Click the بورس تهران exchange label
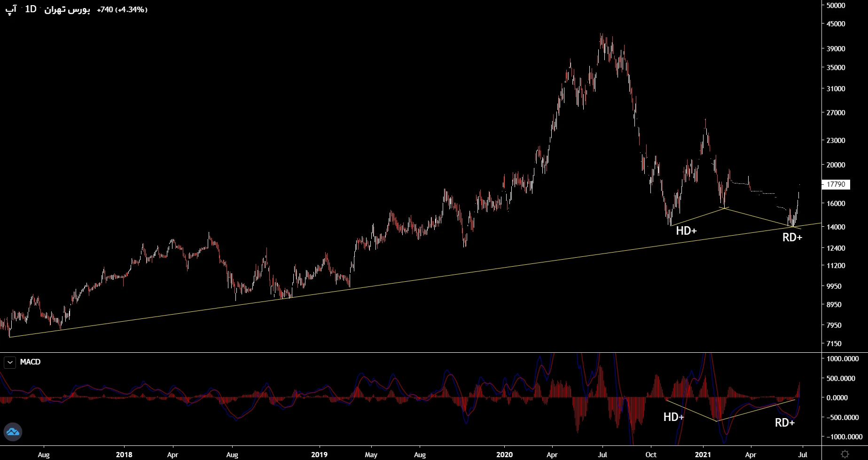 [x=67, y=9]
